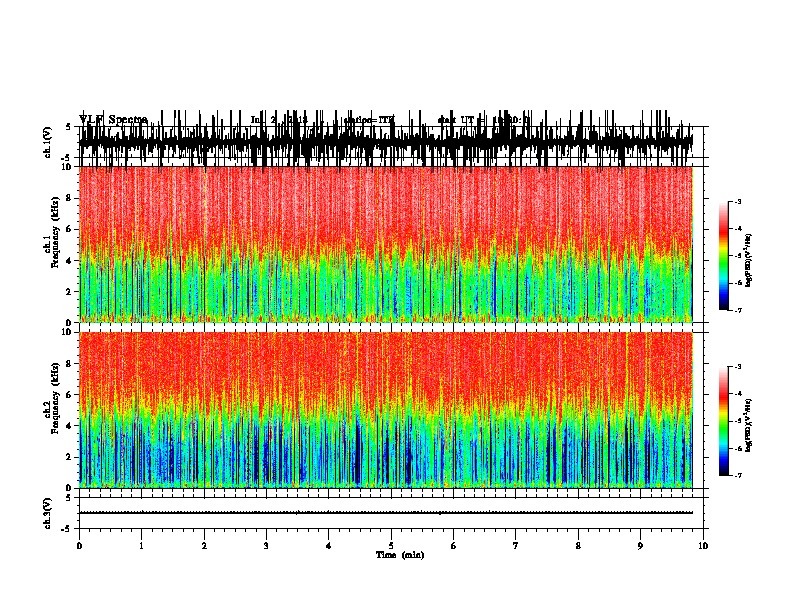Viewport: 792px width, 612px height.
Task: Click the ch.1 frequency tick label '10'
Action: point(67,167)
